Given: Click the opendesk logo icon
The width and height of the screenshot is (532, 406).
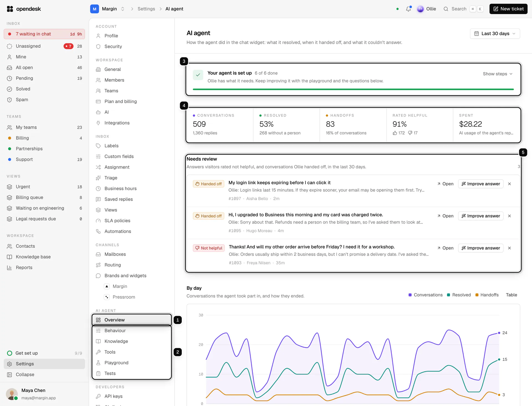Looking at the screenshot, I should 10,9.
